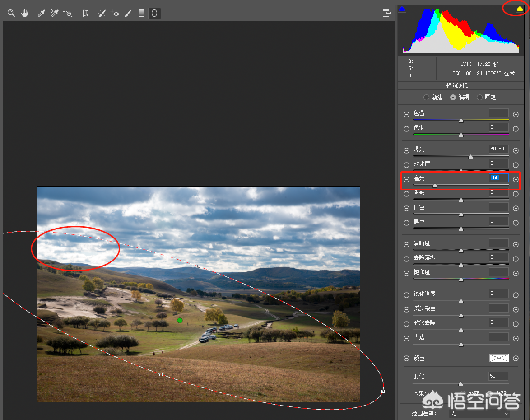Screen dimensions: 530x420
Task: Increase 曝光 with plus button
Action: tap(516, 150)
